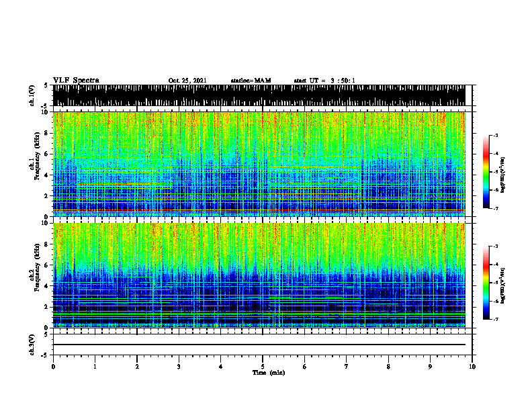Viewport: 532px width, 411px height.
Task: Click the ch.1 waveform panel
Action: click(259, 95)
